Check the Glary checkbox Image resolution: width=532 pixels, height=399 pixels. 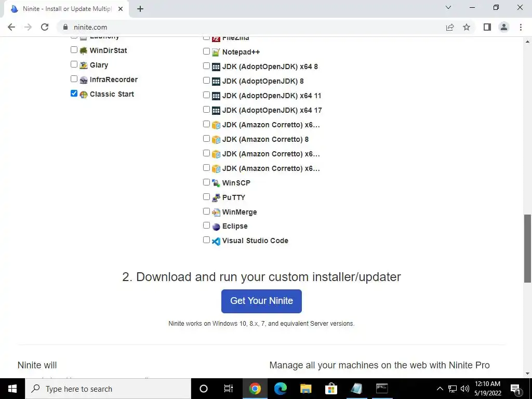[74, 64]
